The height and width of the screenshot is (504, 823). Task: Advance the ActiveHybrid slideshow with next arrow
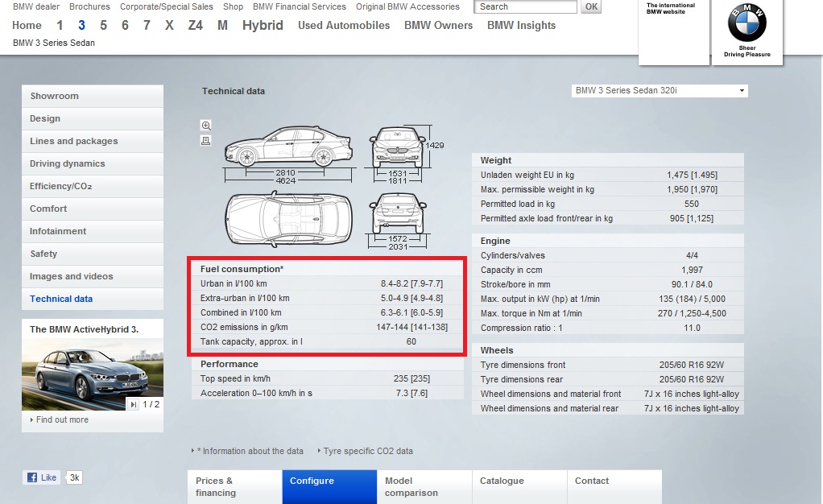[x=134, y=404]
